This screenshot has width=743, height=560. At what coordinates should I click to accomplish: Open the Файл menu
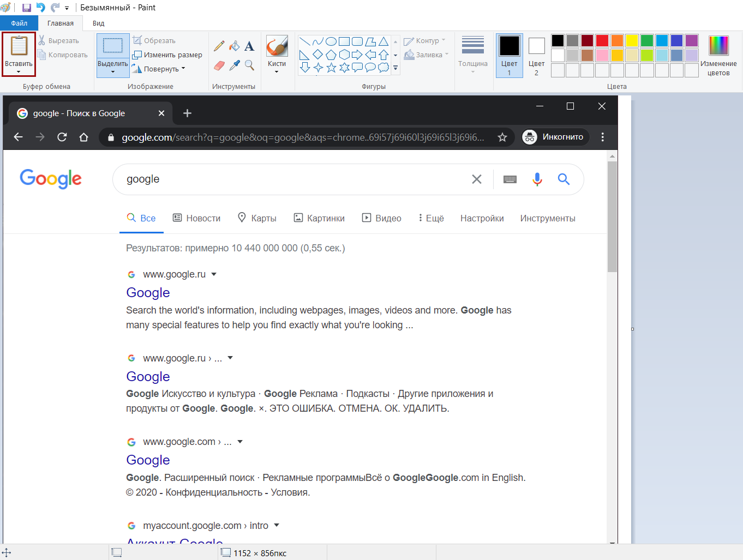tap(19, 23)
